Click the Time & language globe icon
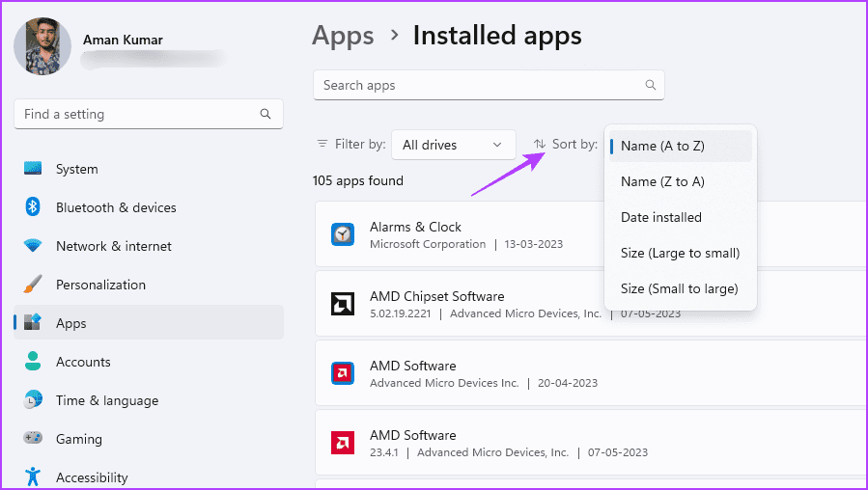The image size is (868, 490). click(x=33, y=400)
